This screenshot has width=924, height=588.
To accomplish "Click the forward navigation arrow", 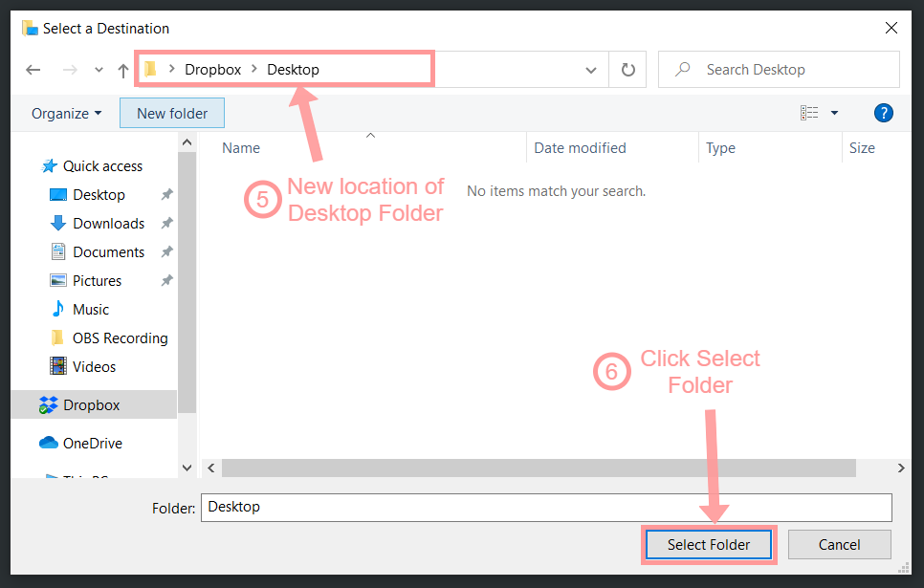I will (x=70, y=70).
